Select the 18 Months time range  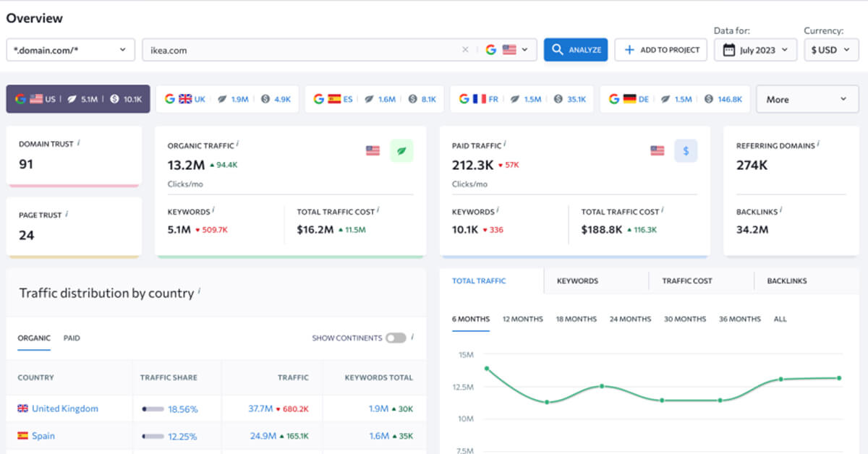coord(576,319)
